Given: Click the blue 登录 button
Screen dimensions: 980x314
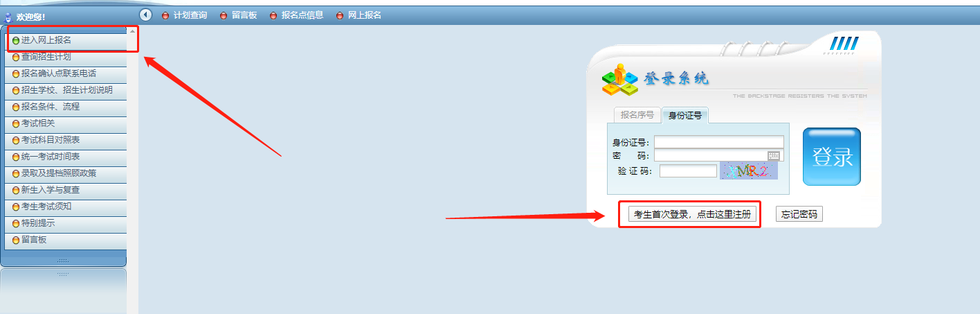Looking at the screenshot, I should click(832, 157).
